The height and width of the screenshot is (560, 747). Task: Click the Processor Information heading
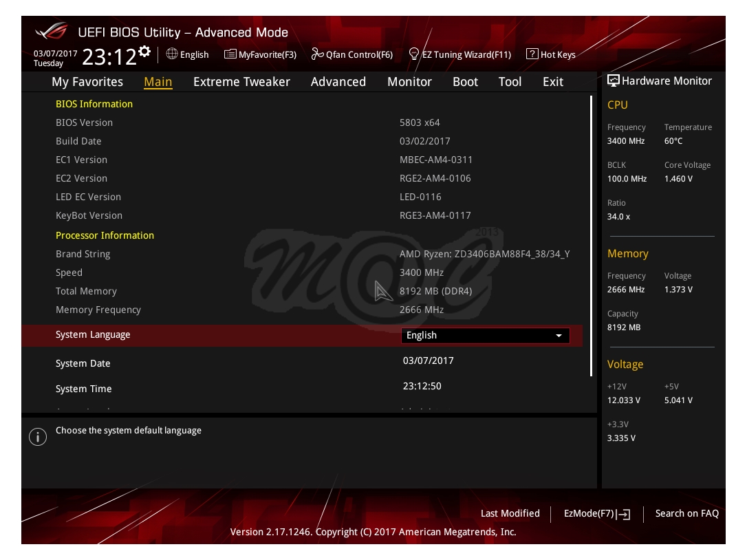(105, 235)
